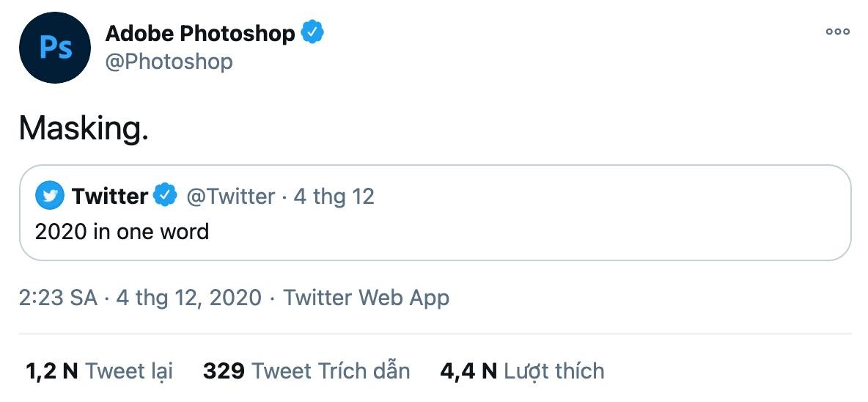Image resolution: width=868 pixels, height=402 pixels.
Task: View the 329 Tweet Trích dẫn list
Action: point(306,370)
